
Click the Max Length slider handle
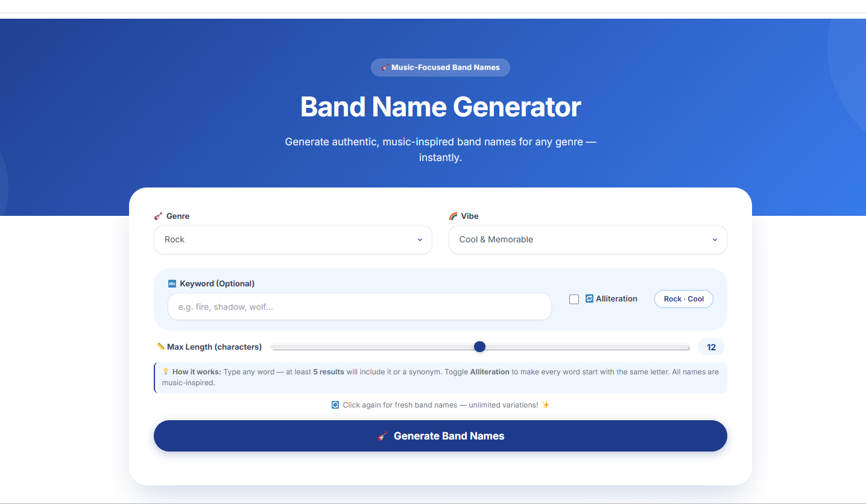tap(479, 347)
